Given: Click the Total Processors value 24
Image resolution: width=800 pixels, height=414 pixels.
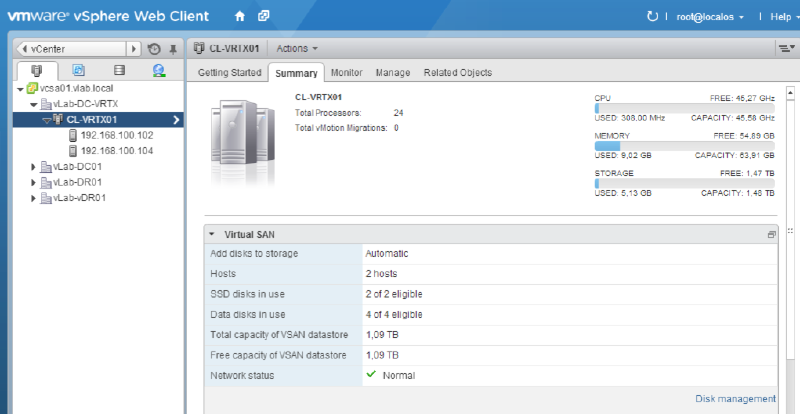Looking at the screenshot, I should (x=398, y=113).
